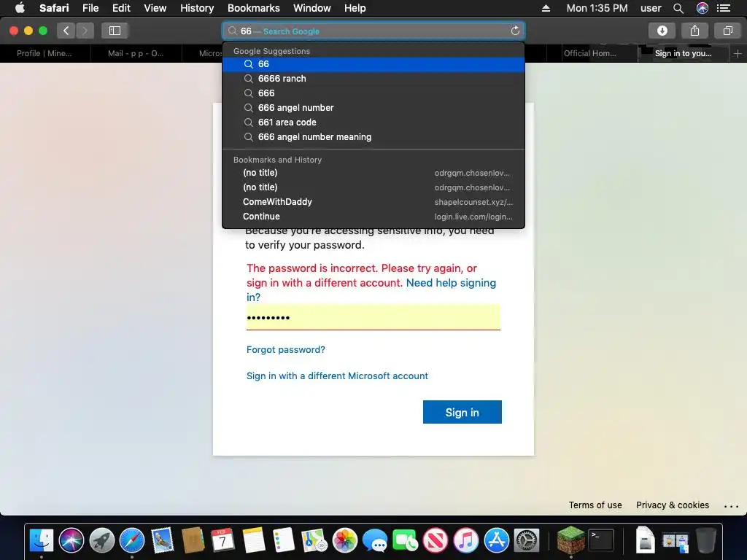This screenshot has width=747, height=560.
Task: Open Messages in the dock
Action: [375, 540]
